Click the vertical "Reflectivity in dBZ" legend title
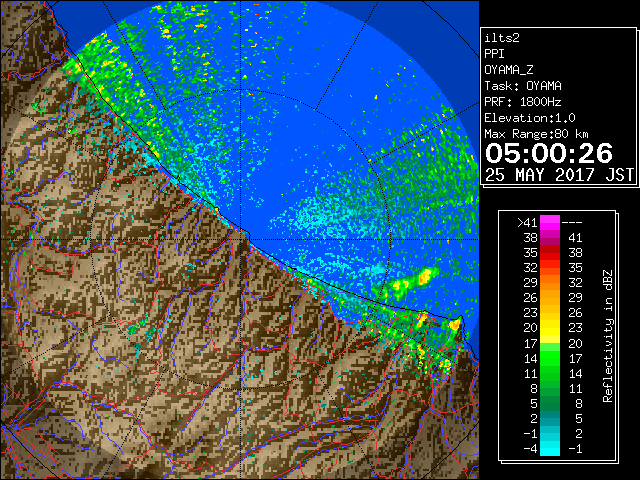 coord(608,336)
